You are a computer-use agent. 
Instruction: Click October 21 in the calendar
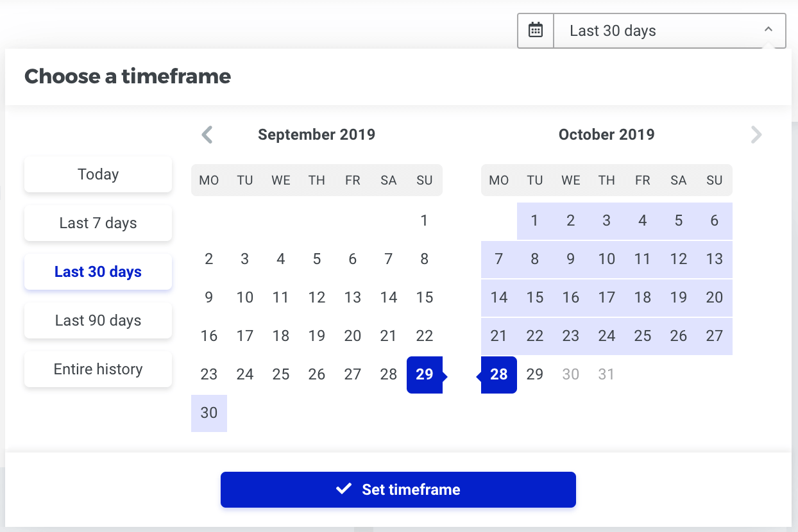click(x=499, y=336)
